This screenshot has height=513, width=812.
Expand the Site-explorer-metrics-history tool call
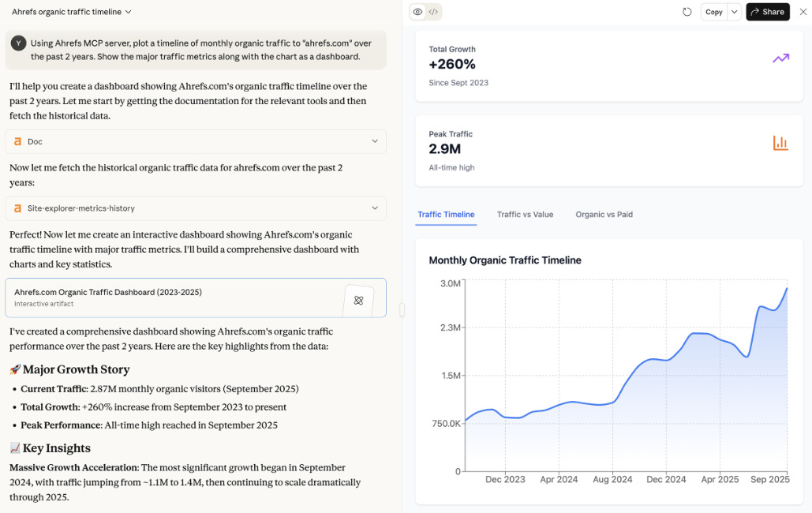click(196, 208)
